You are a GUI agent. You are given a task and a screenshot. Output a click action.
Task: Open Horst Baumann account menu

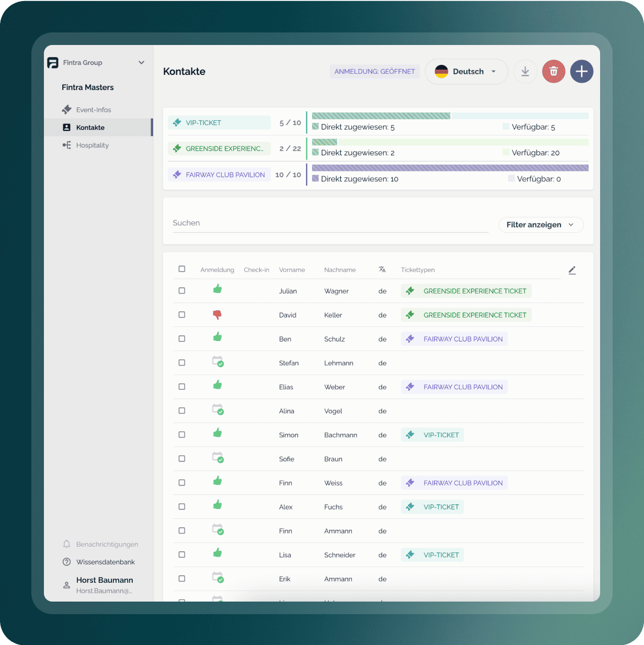(x=98, y=585)
